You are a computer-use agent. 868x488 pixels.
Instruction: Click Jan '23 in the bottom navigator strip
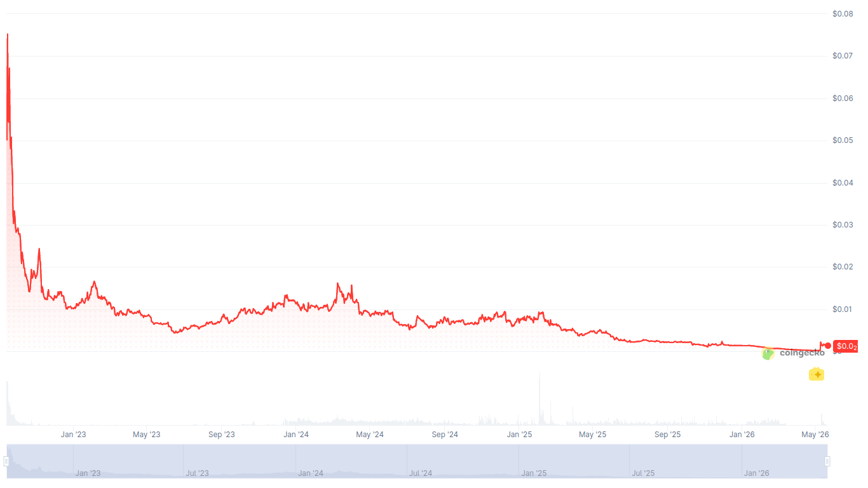point(88,473)
